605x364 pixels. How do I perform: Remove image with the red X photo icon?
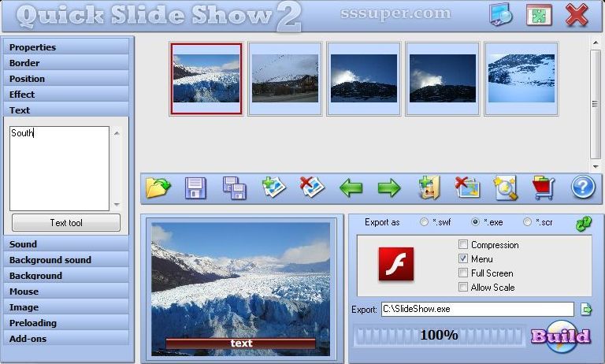click(312, 188)
